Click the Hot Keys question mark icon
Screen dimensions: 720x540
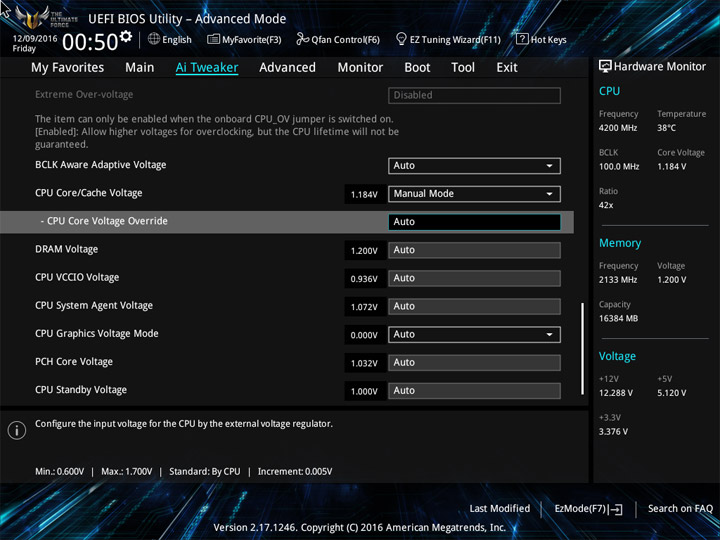coord(522,39)
